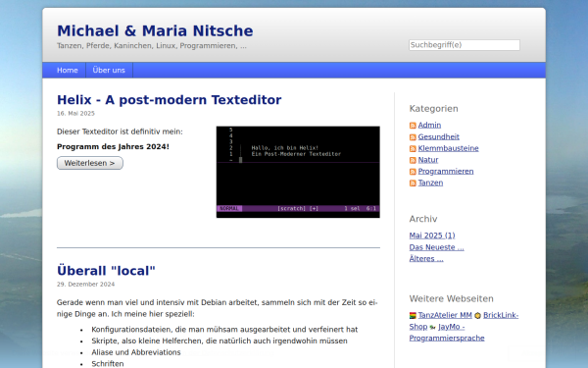This screenshot has height=368, width=588.
Task: Click the RSS feed icon beside Natur
Action: click(413, 160)
